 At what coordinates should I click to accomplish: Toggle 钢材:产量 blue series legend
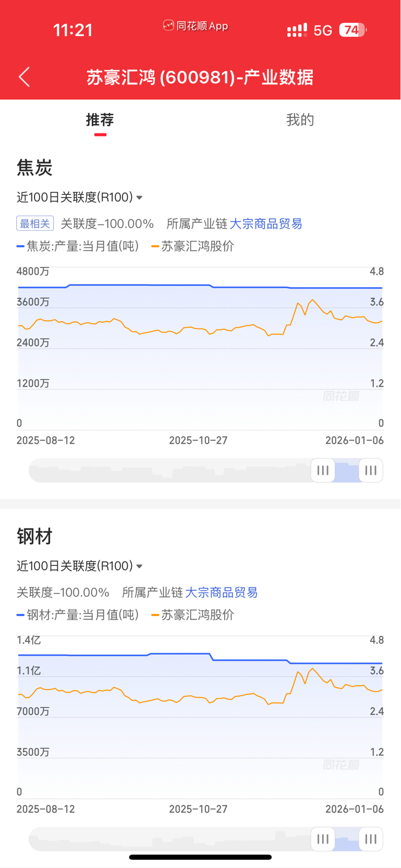click(78, 615)
